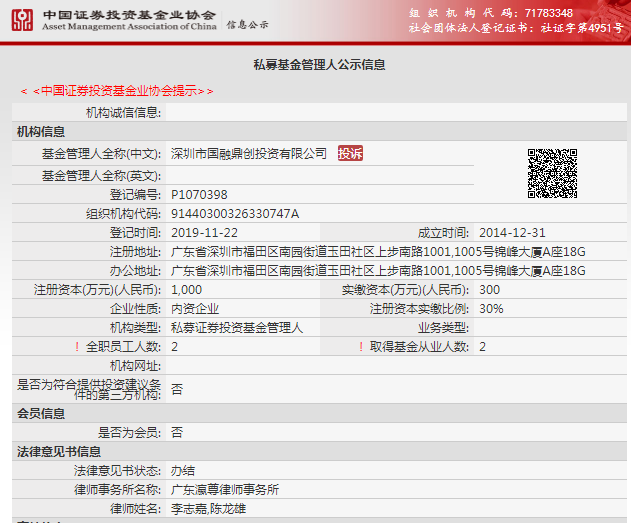Click the 机构网址 label
This screenshot has height=523, width=631.
tap(135, 366)
